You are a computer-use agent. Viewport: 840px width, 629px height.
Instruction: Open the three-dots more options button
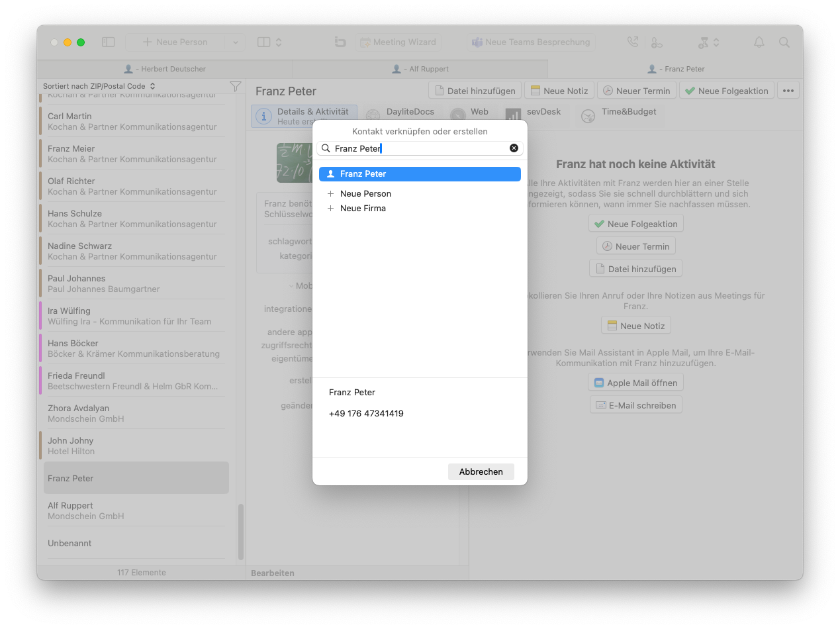coord(788,91)
